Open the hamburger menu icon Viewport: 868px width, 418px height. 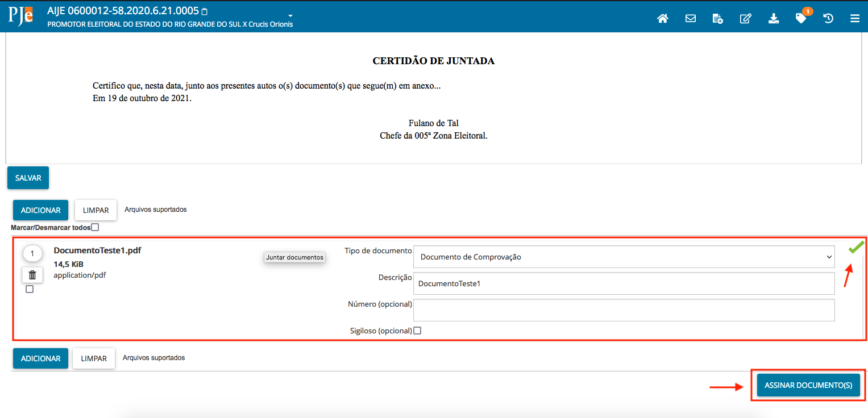[854, 18]
